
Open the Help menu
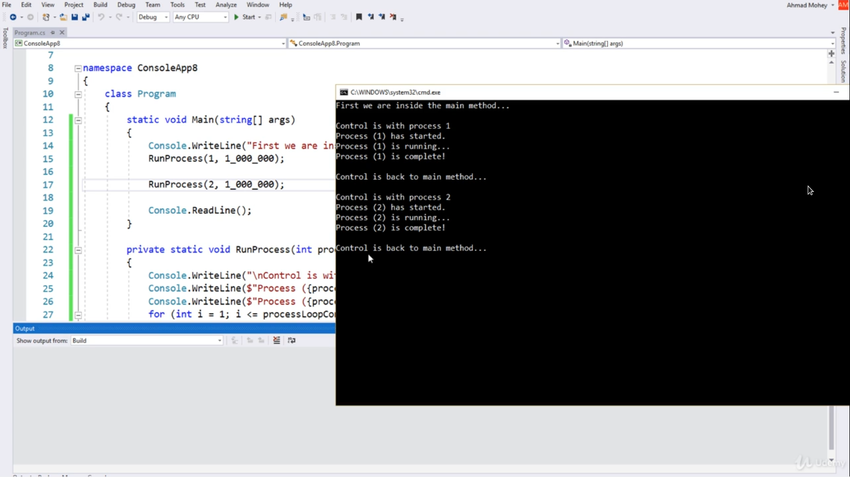point(285,4)
